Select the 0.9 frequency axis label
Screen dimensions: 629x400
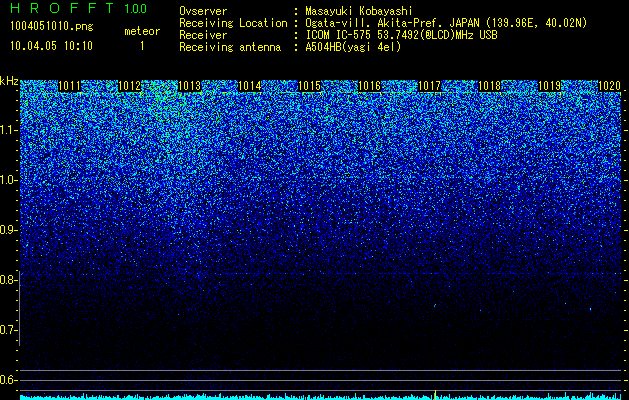click(8, 230)
